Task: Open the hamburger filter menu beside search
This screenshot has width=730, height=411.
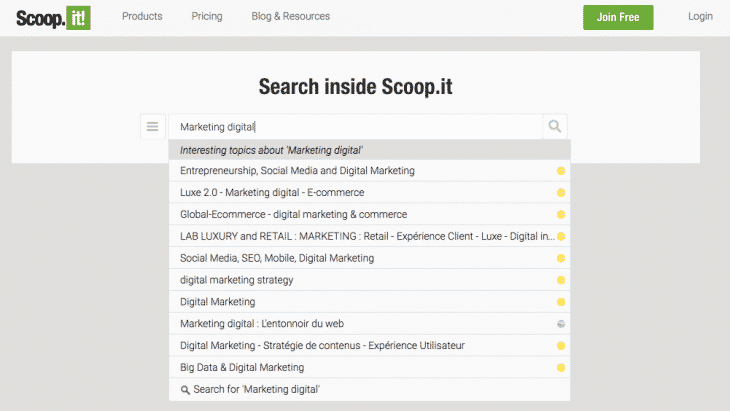Action: (152, 126)
